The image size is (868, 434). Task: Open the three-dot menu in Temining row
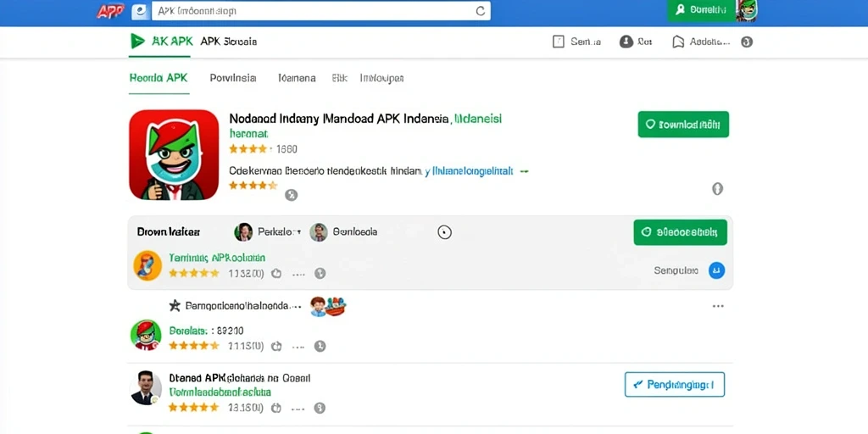[298, 274]
